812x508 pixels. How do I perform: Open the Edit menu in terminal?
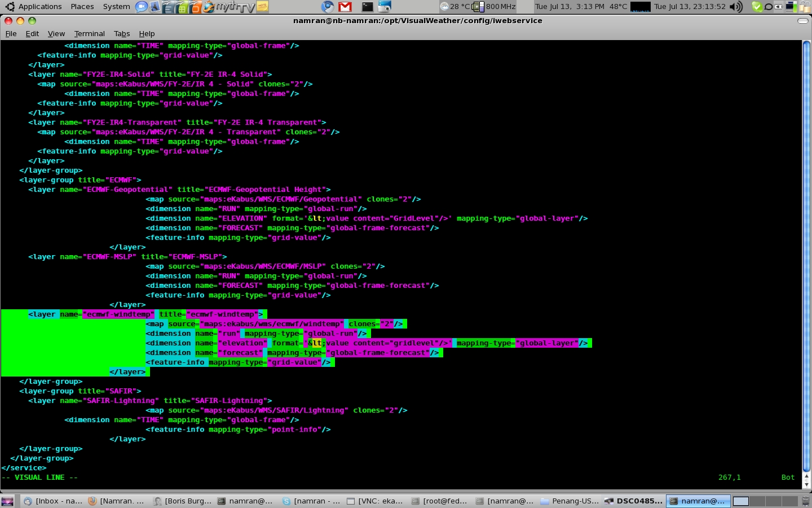pos(32,34)
